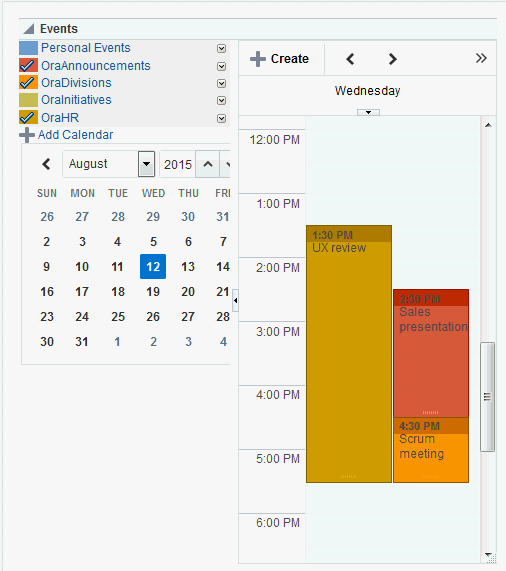Open Personal Events options dropdown
The image size is (506, 571).
coord(221,48)
